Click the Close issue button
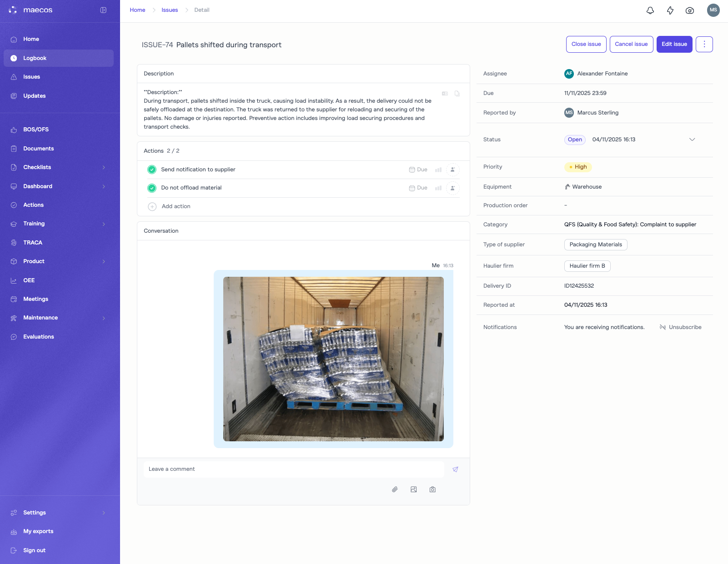This screenshot has width=728, height=564. [x=586, y=44]
